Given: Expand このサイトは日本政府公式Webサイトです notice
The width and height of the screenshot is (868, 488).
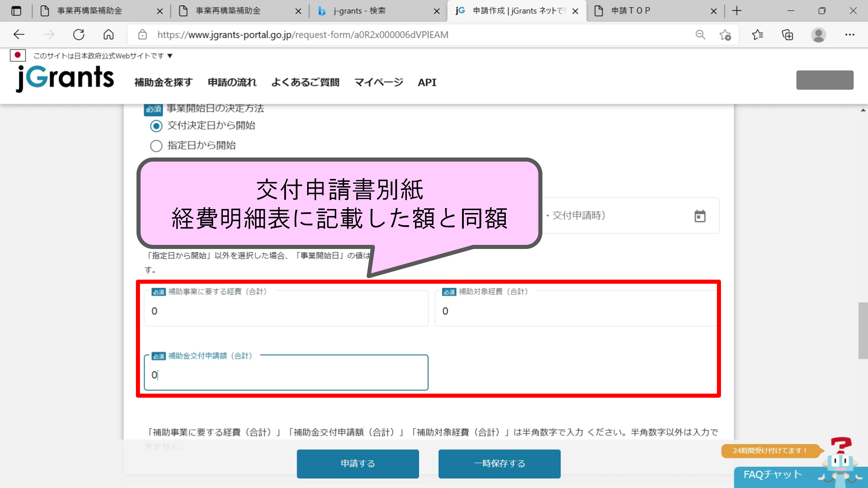Looking at the screenshot, I should coord(103,56).
